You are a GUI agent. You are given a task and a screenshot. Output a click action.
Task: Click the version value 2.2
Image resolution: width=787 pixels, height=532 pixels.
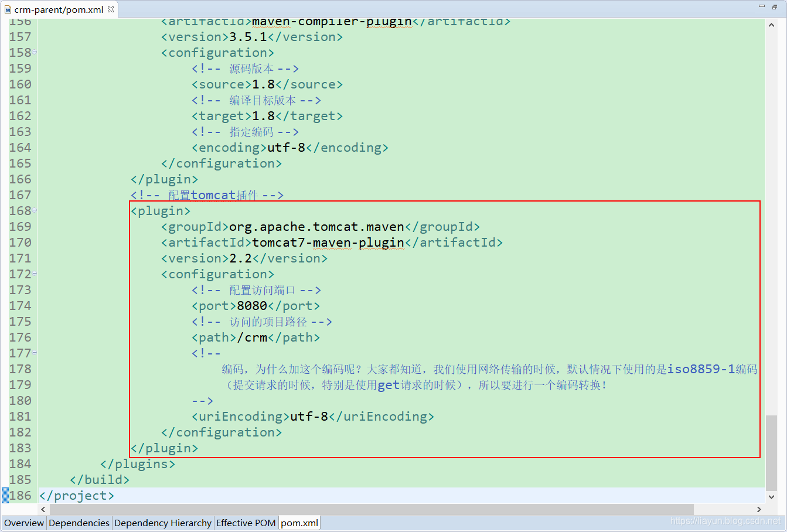click(x=240, y=258)
